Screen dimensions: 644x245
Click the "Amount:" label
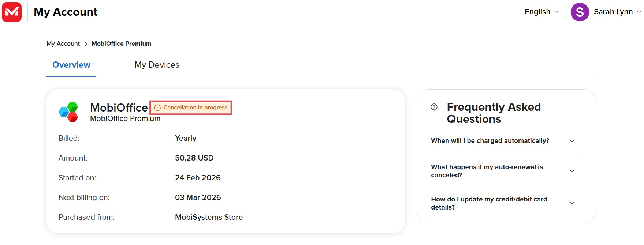(x=73, y=158)
